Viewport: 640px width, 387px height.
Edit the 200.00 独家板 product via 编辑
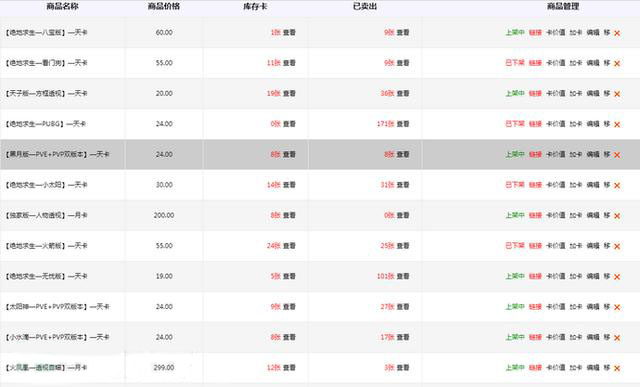pyautogui.click(x=593, y=215)
